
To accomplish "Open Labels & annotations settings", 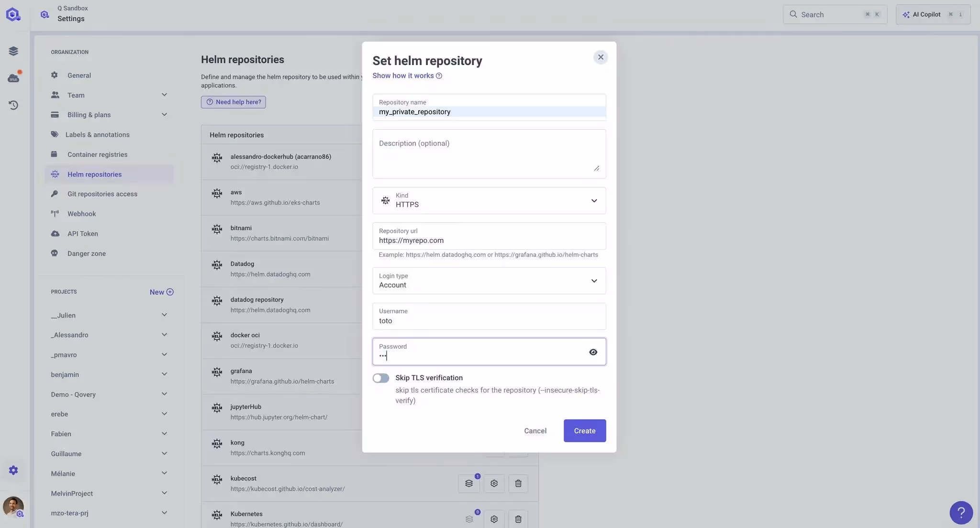I will coord(109,135).
